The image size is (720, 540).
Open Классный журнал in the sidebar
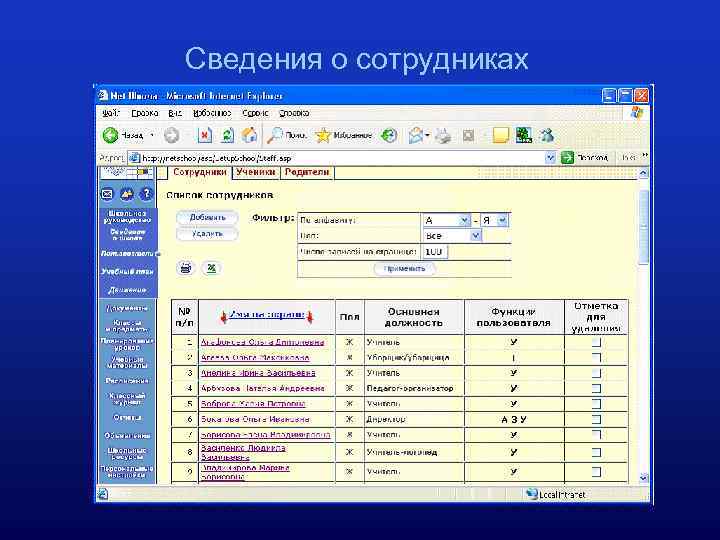127,399
